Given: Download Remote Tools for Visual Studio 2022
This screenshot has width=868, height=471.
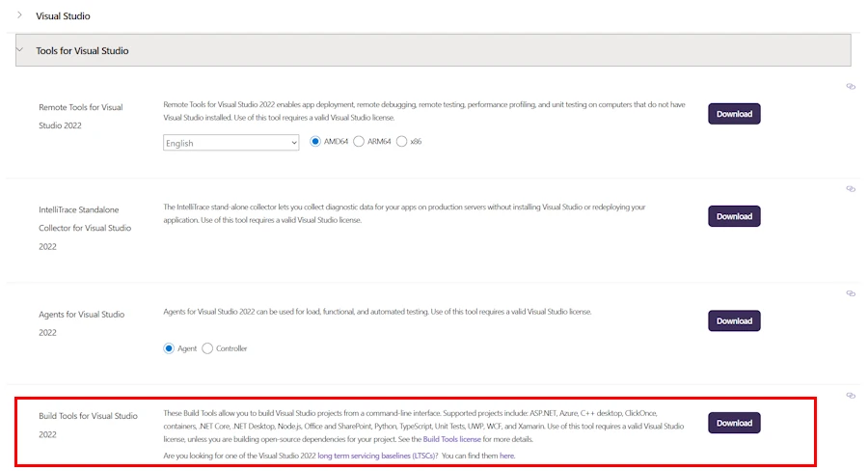Looking at the screenshot, I should 734,114.
